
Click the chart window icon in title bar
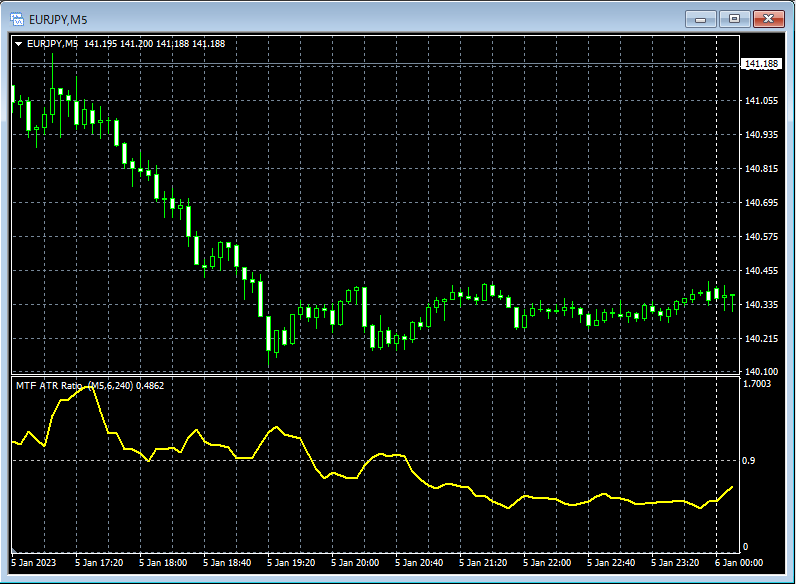[15, 18]
